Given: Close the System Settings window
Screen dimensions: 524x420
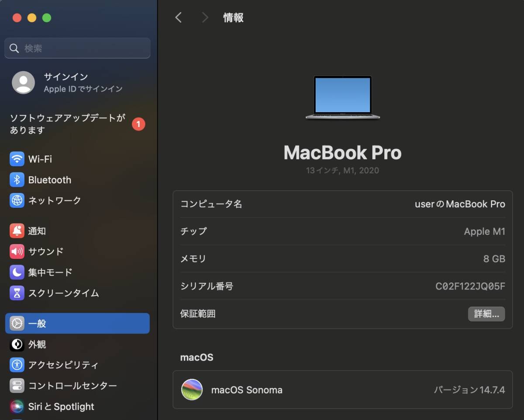Looking at the screenshot, I should (x=17, y=18).
